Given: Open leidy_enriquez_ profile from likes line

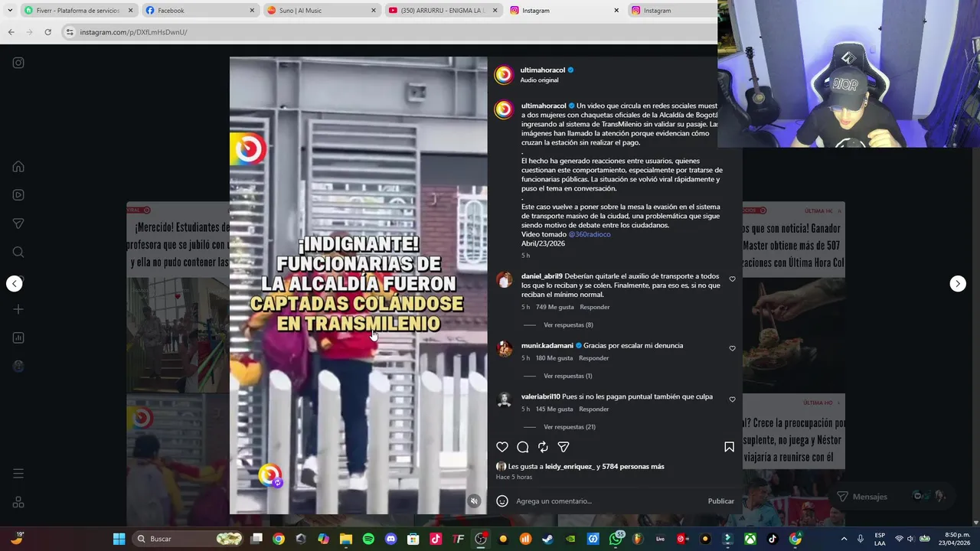Looking at the screenshot, I should (570, 467).
